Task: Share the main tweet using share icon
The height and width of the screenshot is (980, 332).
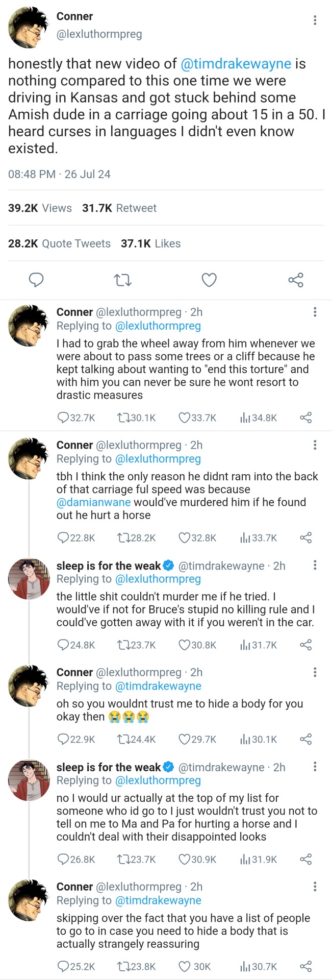Action: pyautogui.click(x=296, y=280)
